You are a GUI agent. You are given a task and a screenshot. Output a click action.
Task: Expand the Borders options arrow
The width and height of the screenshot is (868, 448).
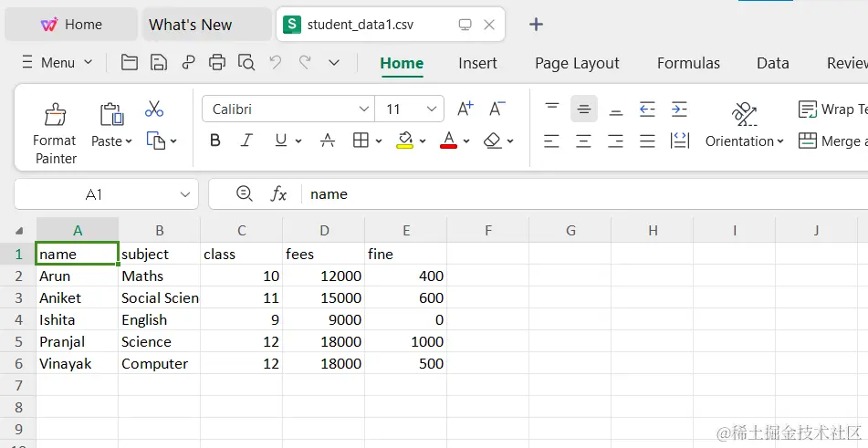379,141
